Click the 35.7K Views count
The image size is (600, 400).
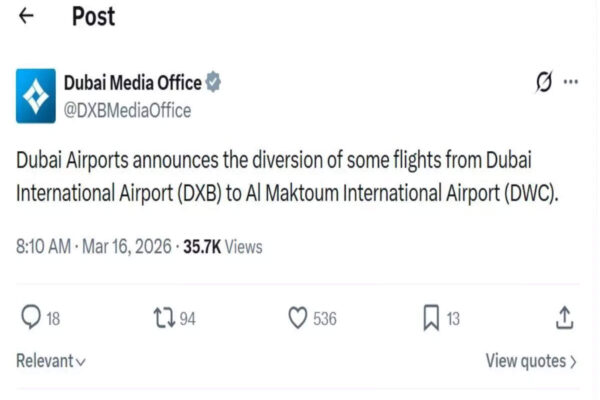tap(222, 246)
